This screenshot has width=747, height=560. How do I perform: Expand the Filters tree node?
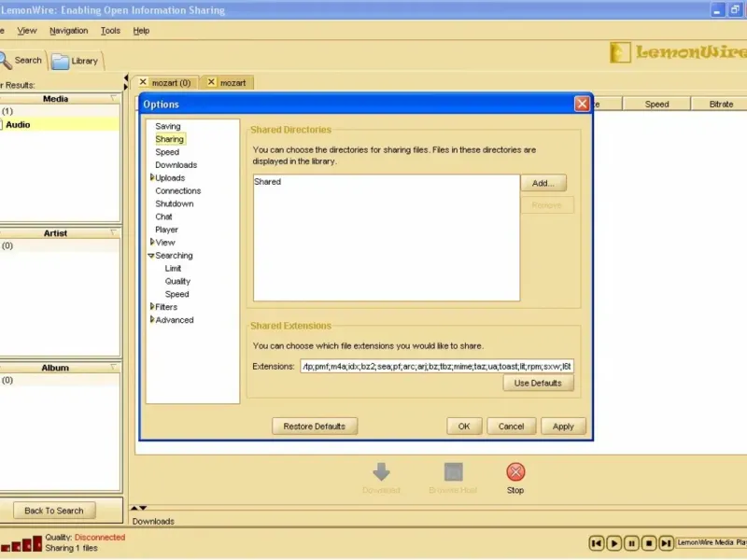(152, 307)
